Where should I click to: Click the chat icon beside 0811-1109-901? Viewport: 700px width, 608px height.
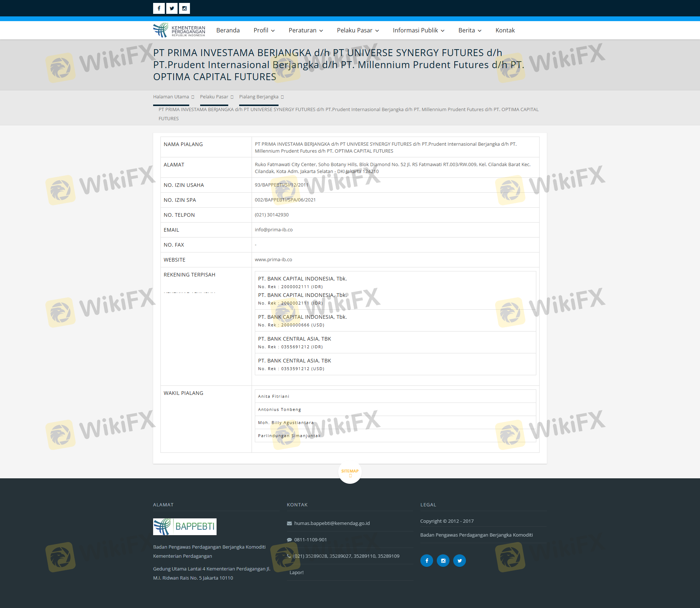pos(289,540)
